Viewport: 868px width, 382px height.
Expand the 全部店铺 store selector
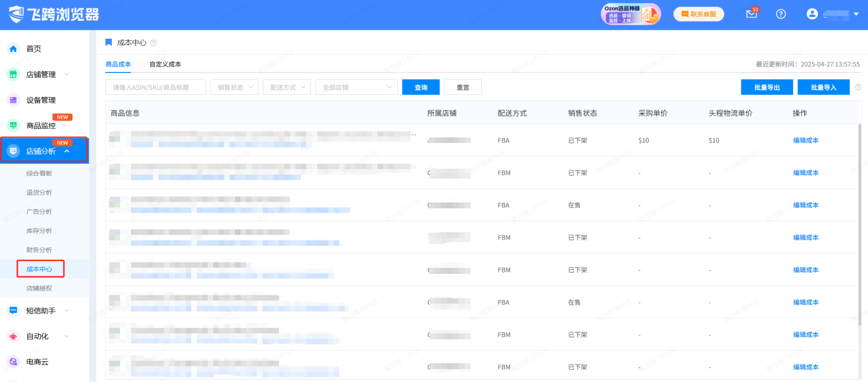tap(356, 87)
